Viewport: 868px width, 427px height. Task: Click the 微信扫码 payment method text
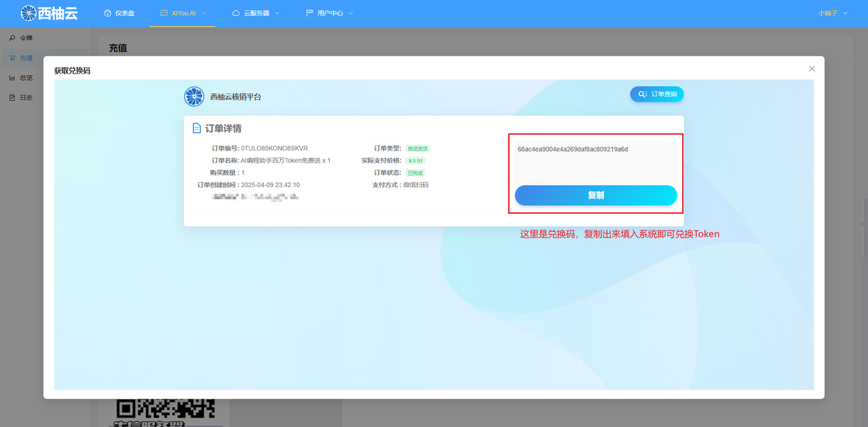[416, 185]
